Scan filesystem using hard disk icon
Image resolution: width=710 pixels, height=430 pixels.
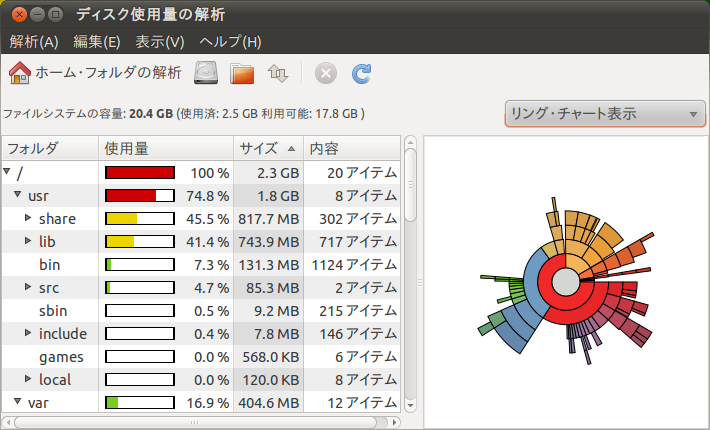pos(206,73)
